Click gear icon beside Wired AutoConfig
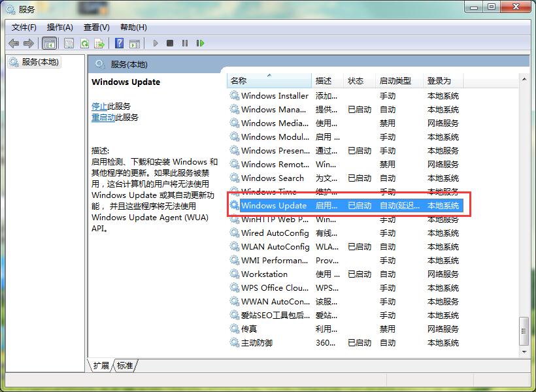This screenshot has width=536, height=392. click(235, 233)
